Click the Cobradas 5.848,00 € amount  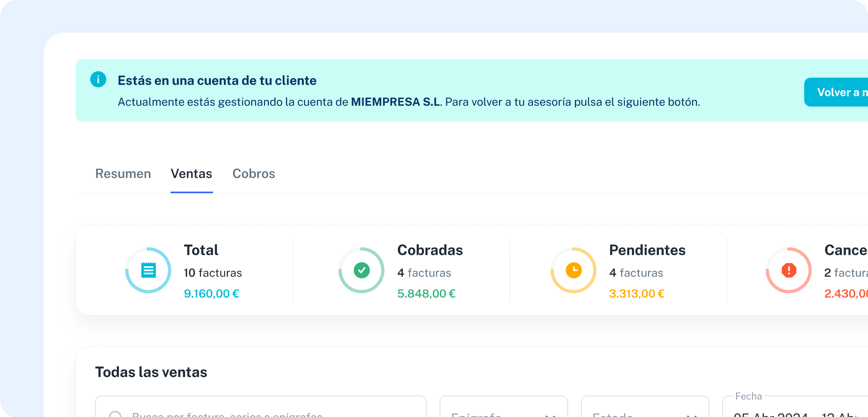click(x=426, y=294)
